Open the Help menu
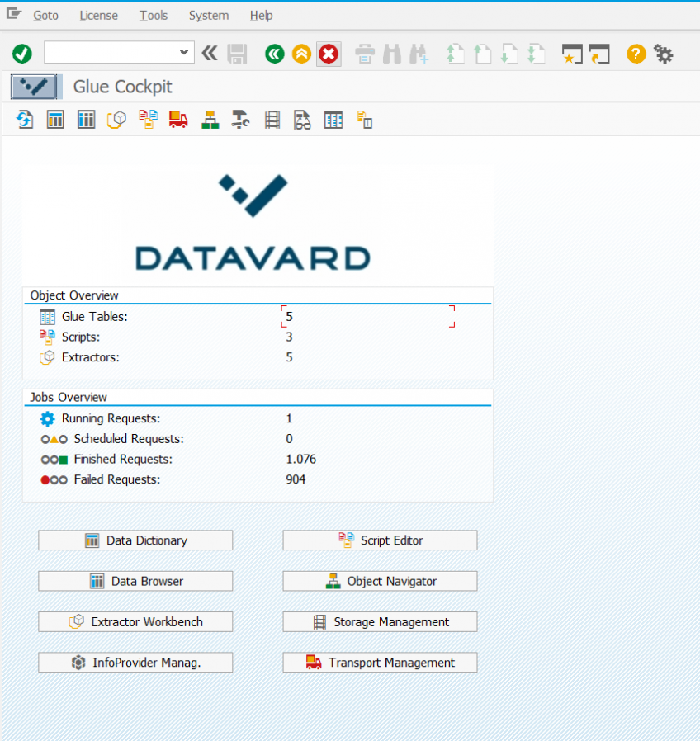Viewport: 700px width, 741px height. 262,16
